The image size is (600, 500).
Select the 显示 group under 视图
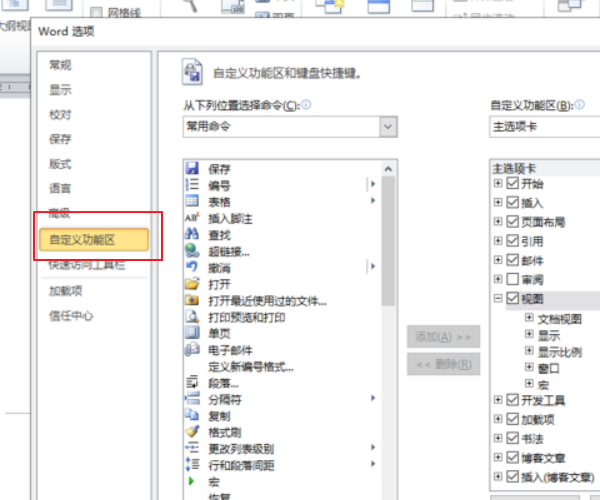point(549,335)
